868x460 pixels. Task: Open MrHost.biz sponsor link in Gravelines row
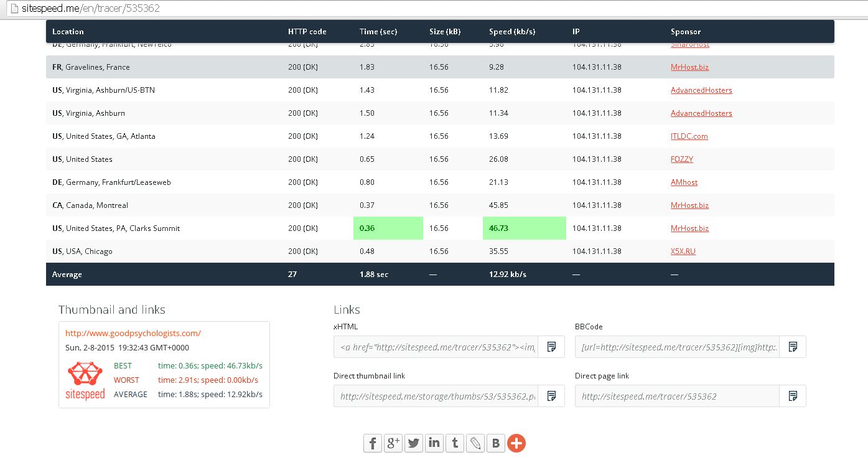[689, 67]
